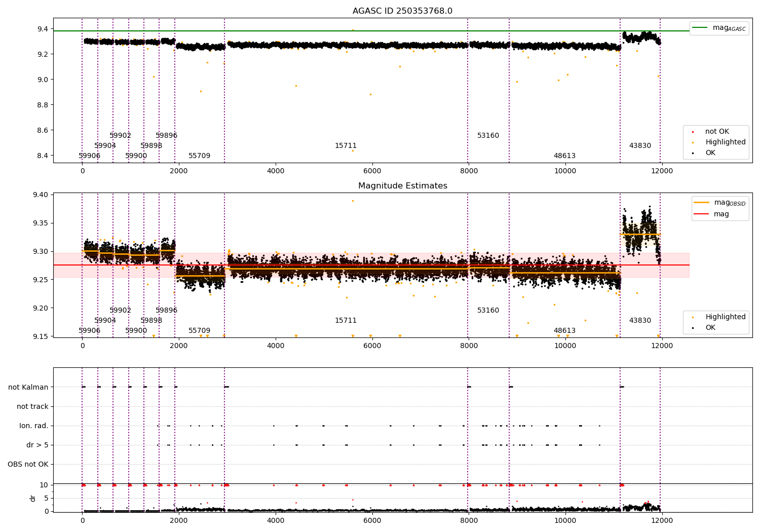Click 'mag AGASC' legend label in top plot

(729, 28)
